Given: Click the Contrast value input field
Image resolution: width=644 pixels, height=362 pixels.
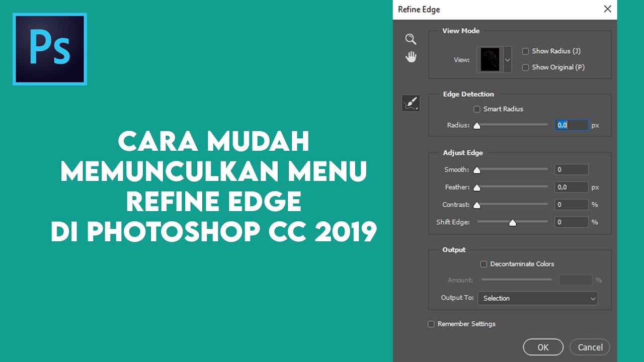Looking at the screenshot, I should tap(572, 205).
